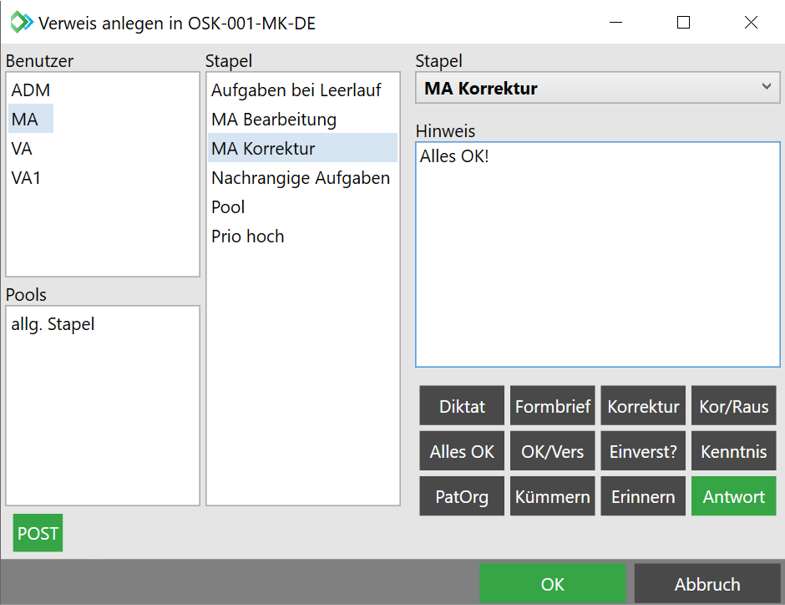Click the application logo in title bar
Screen dimensions: 785x605
coord(21,22)
